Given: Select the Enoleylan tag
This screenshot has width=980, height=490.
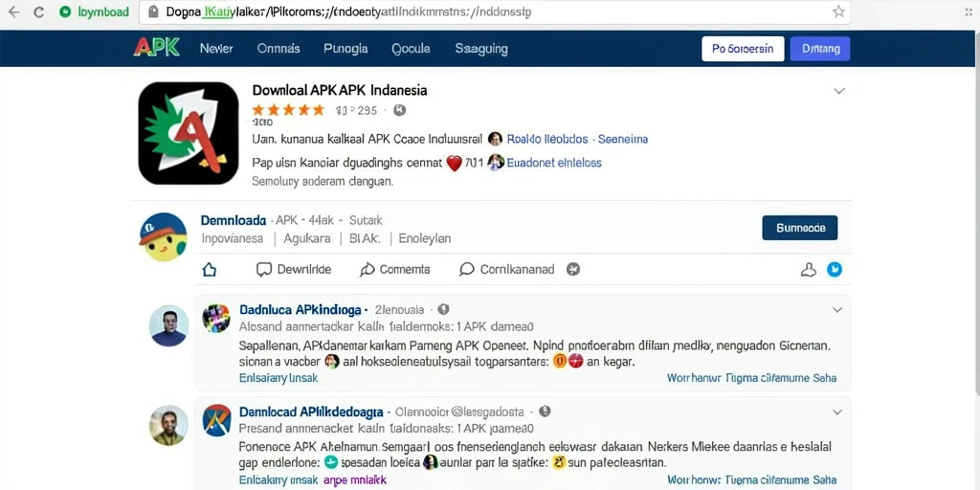Looking at the screenshot, I should click(x=424, y=238).
